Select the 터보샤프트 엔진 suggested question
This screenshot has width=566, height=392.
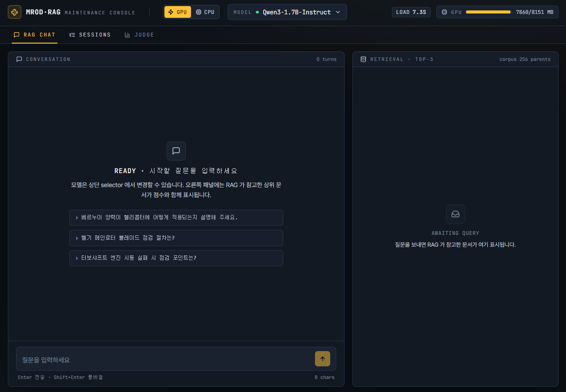click(x=176, y=258)
